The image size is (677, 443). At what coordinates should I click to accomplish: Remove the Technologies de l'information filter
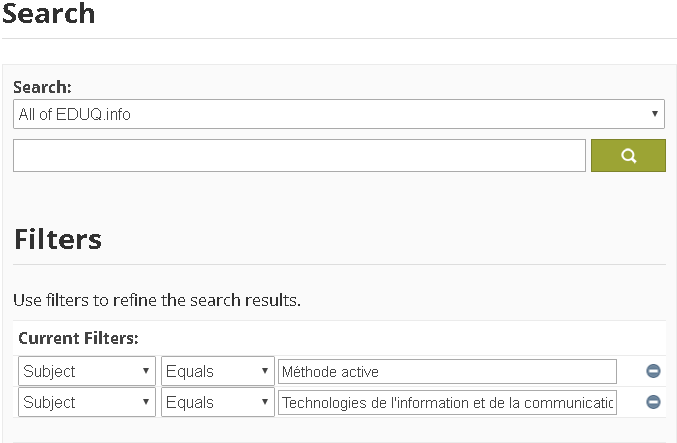click(653, 402)
